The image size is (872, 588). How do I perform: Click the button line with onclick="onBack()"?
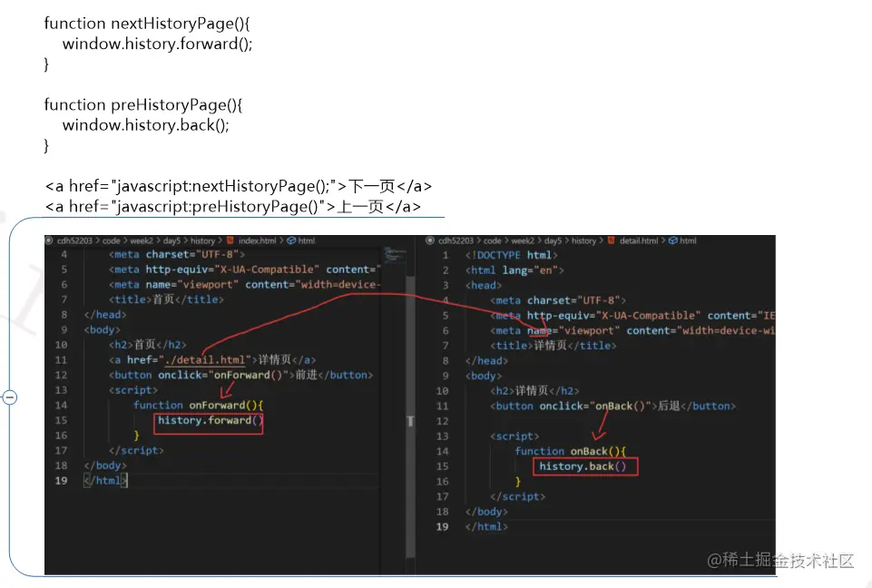612,407
